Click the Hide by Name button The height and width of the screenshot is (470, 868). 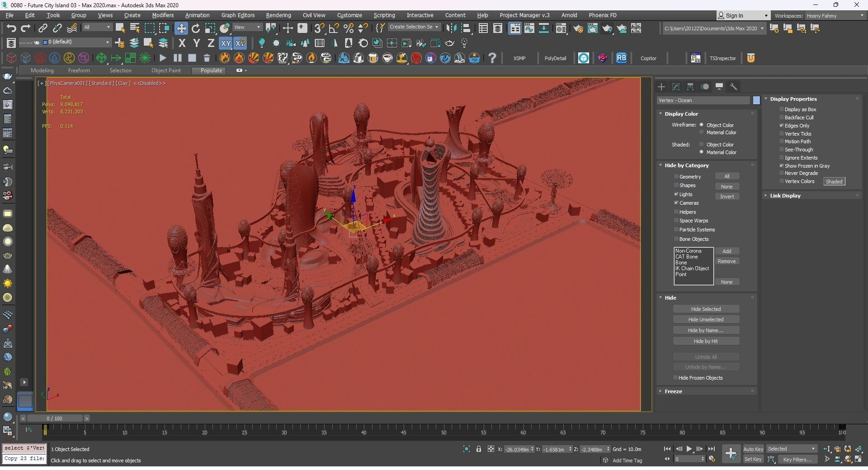(706, 330)
